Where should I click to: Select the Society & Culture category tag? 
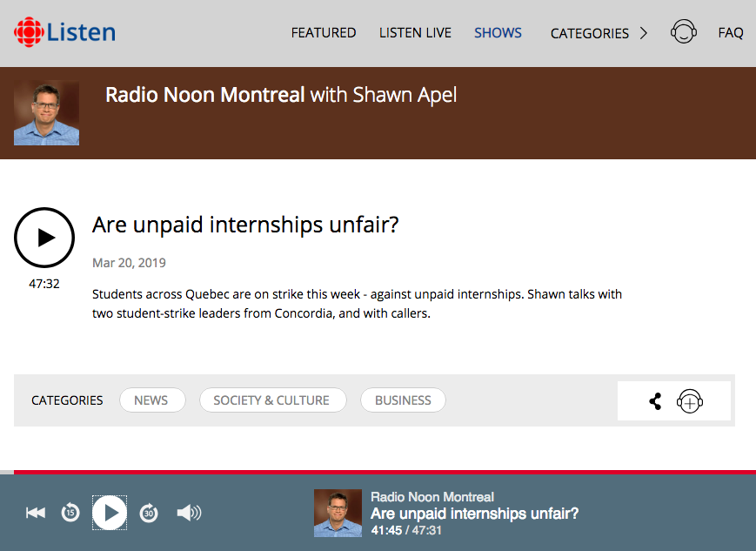point(273,400)
